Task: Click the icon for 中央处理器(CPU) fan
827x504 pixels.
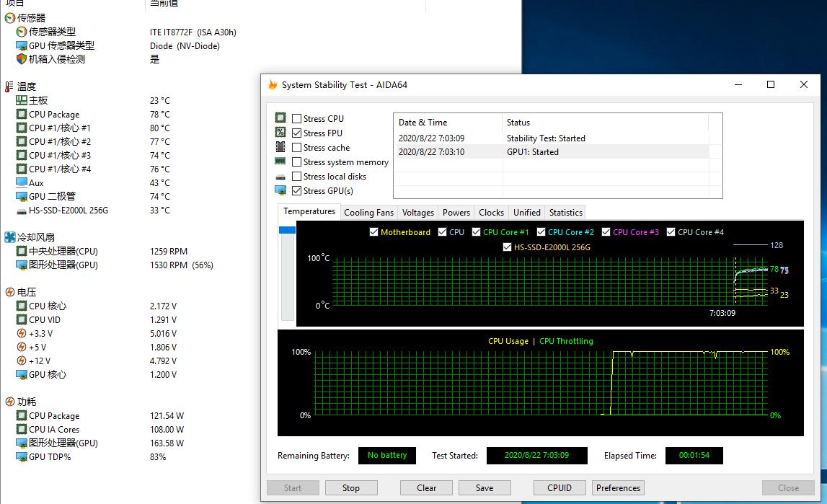Action: (x=21, y=251)
